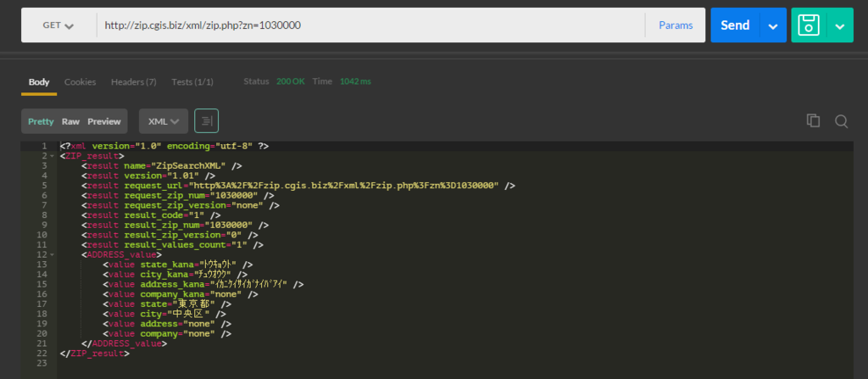Image resolution: width=868 pixels, height=379 pixels.
Task: Click the closing ADDRESS_value tag
Action: click(124, 343)
